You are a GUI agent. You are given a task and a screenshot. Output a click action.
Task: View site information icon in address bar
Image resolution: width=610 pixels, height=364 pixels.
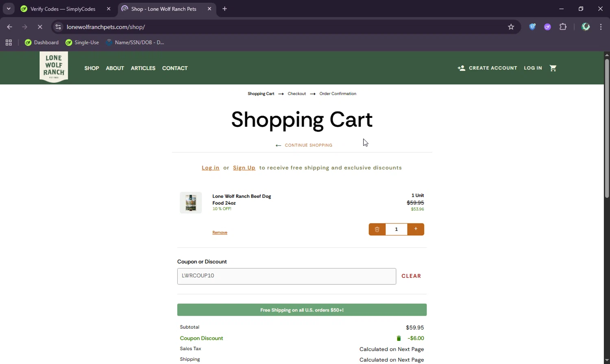coord(58,27)
